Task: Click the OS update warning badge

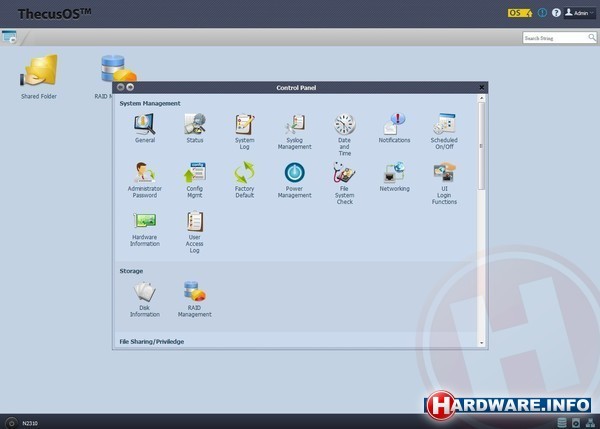Action: pos(520,13)
